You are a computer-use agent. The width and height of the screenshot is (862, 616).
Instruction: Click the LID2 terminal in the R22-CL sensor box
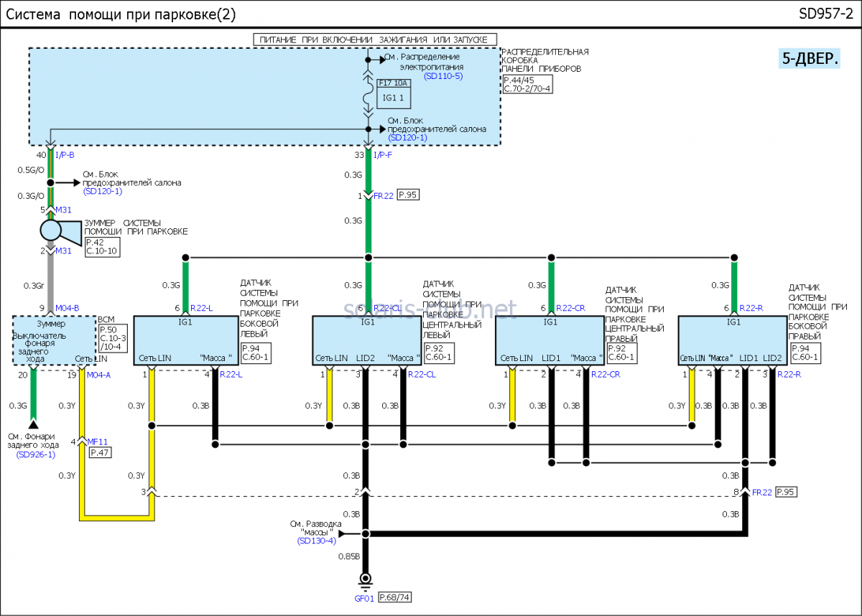[x=366, y=358]
